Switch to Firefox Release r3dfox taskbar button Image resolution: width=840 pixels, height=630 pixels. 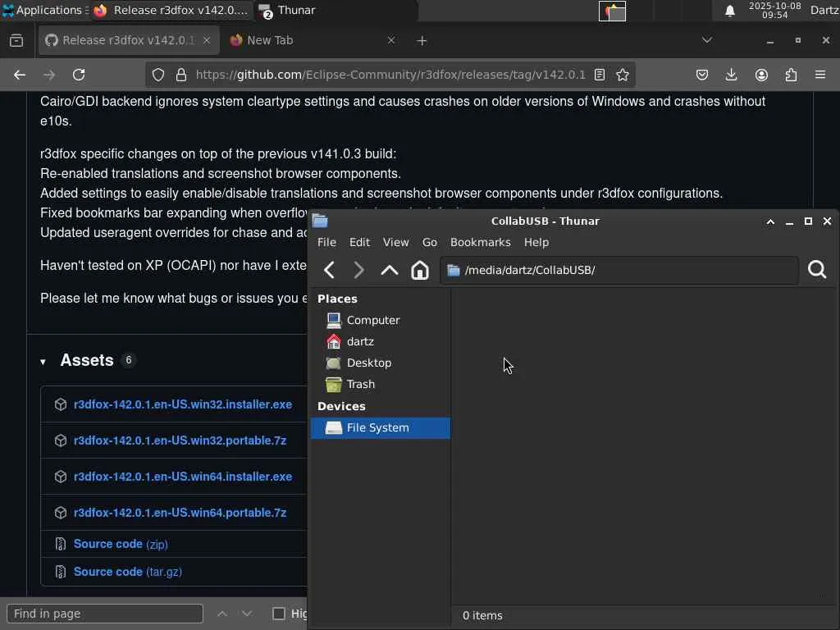point(171,10)
